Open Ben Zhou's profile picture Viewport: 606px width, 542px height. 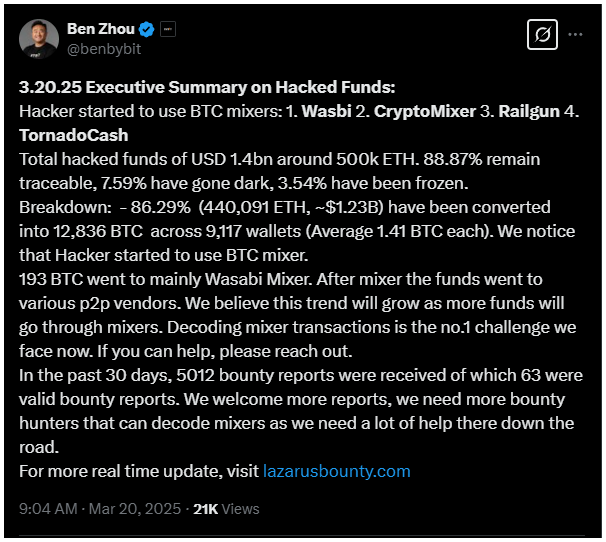[39, 39]
